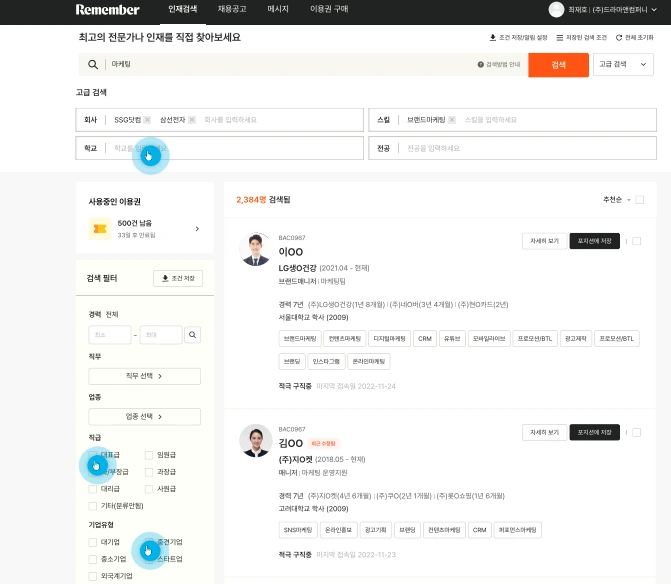This screenshot has height=584, width=671.
Task: Click 포지션에 저장 for 김OO
Action: click(594, 433)
